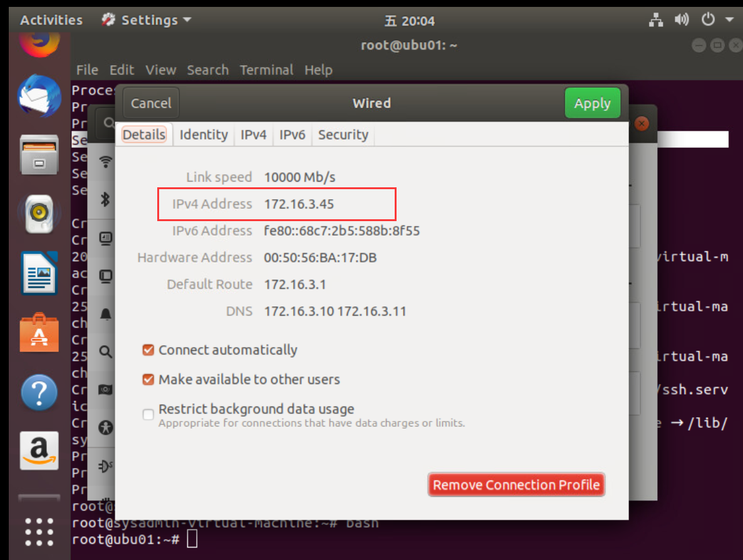Adjust speaker volume via sound icon

682,19
